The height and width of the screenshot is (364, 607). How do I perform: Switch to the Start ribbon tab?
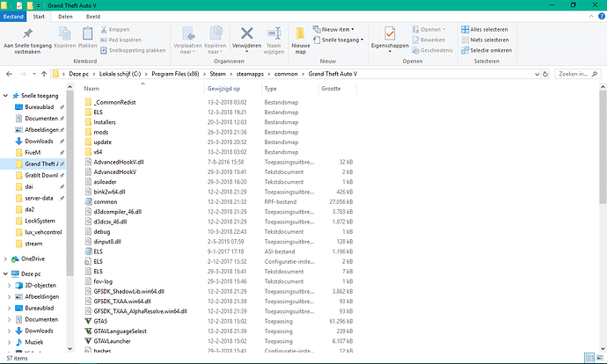[x=39, y=17]
